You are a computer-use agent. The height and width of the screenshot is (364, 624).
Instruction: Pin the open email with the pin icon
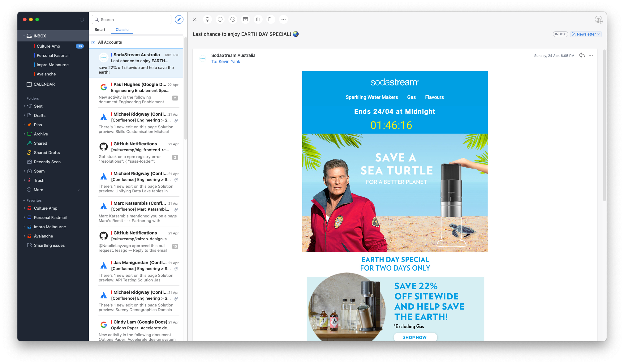(x=207, y=19)
